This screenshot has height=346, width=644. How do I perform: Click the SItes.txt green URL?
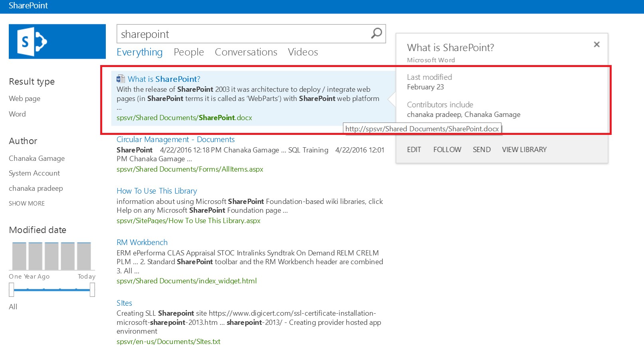coord(168,342)
